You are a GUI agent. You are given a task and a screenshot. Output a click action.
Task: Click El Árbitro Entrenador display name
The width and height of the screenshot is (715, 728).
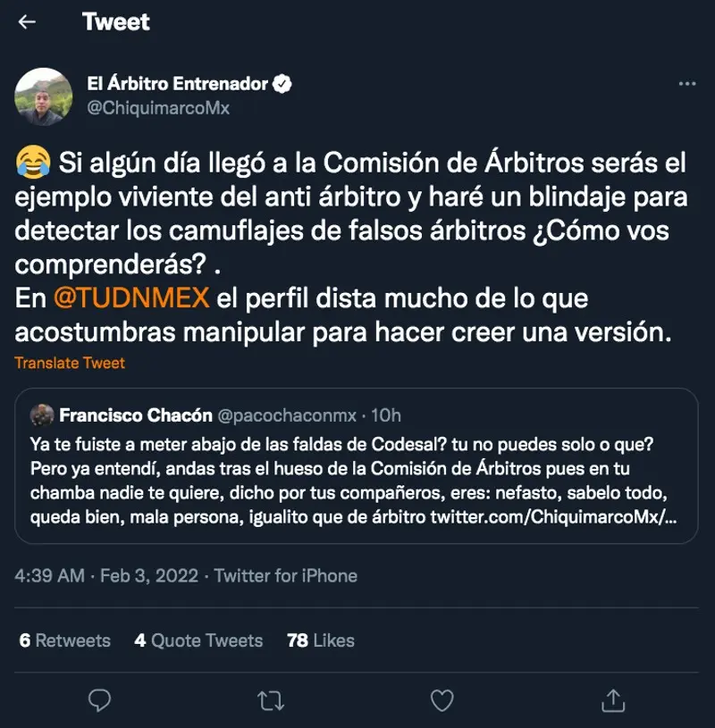(x=177, y=85)
